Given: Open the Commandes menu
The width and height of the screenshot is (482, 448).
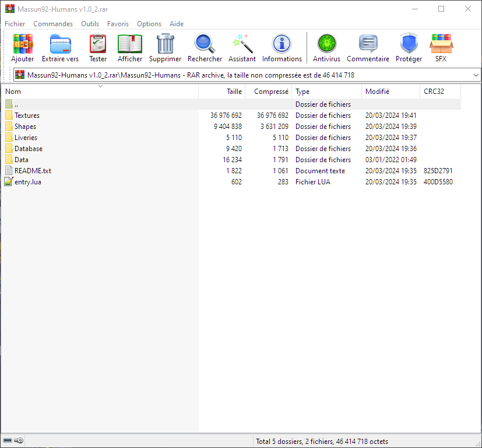Looking at the screenshot, I should pyautogui.click(x=53, y=24).
